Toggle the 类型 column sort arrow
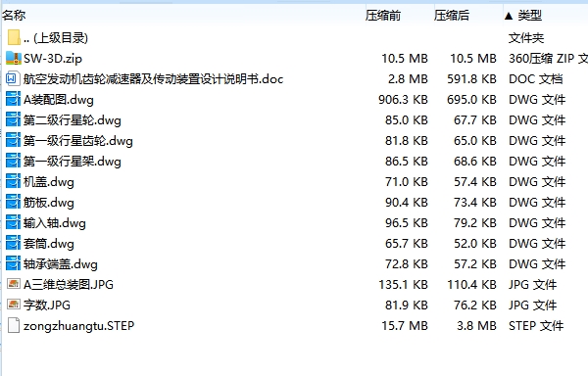 click(509, 16)
